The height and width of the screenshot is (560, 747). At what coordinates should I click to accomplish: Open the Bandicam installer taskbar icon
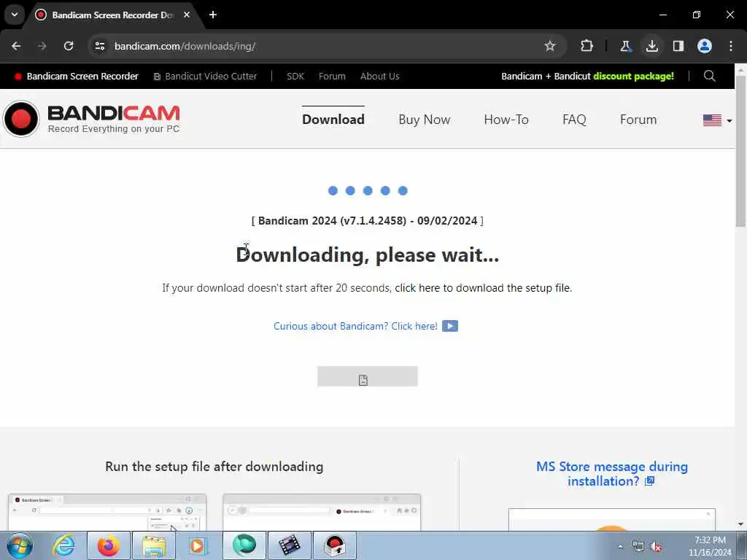335,545
